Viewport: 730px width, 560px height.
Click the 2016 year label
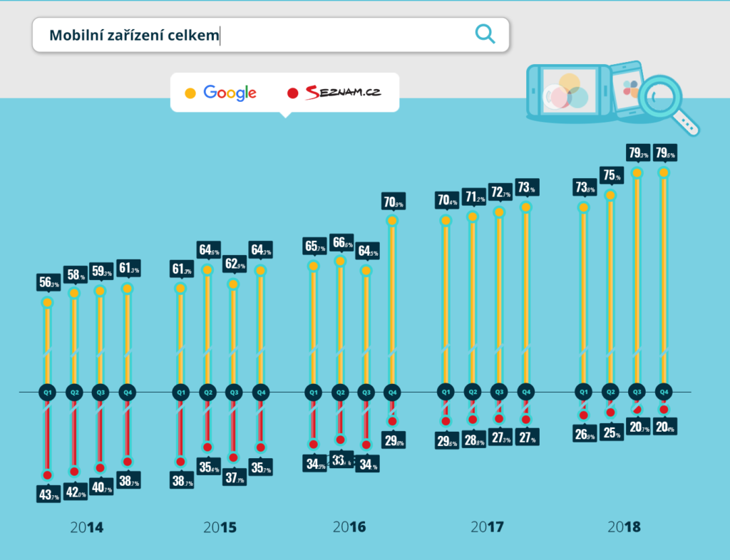pos(349,527)
